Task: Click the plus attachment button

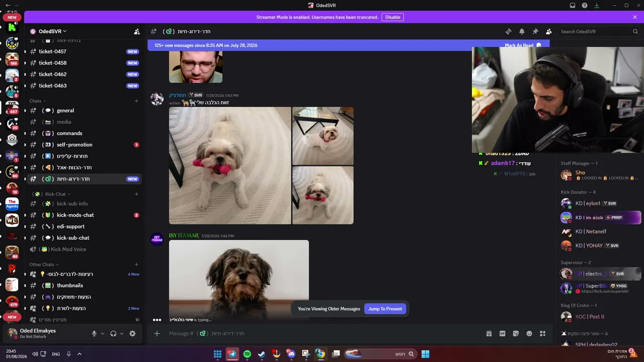Action: 157,333
